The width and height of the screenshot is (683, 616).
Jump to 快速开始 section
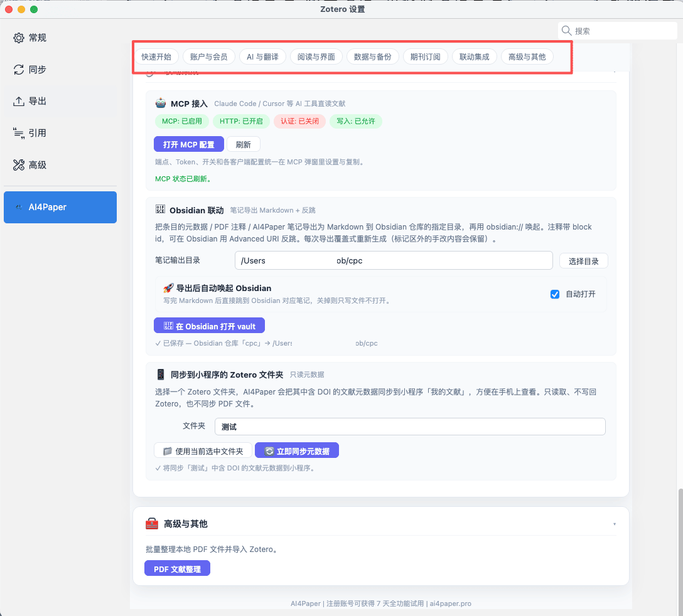point(156,56)
